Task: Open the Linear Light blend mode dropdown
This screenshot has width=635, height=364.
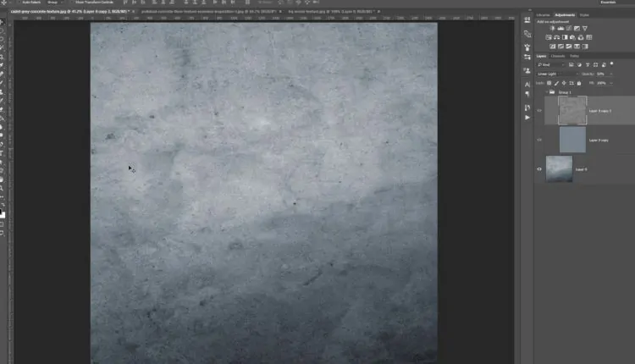Action: (559, 74)
